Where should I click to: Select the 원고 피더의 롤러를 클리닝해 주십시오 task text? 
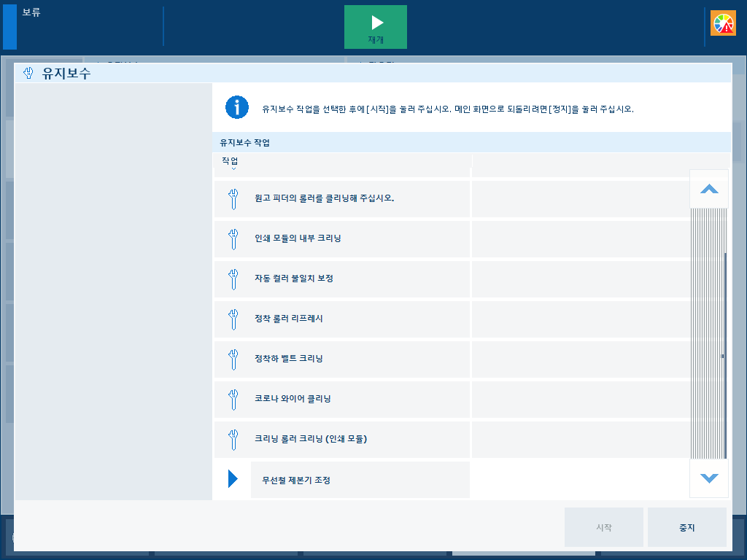click(x=324, y=198)
